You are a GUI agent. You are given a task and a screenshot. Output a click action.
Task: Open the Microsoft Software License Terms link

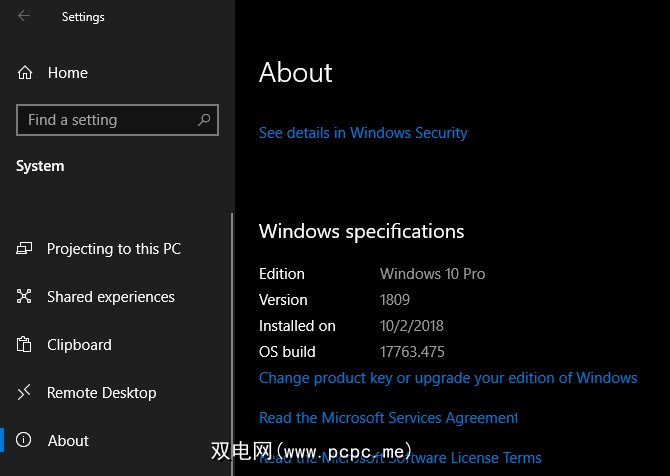400,459
